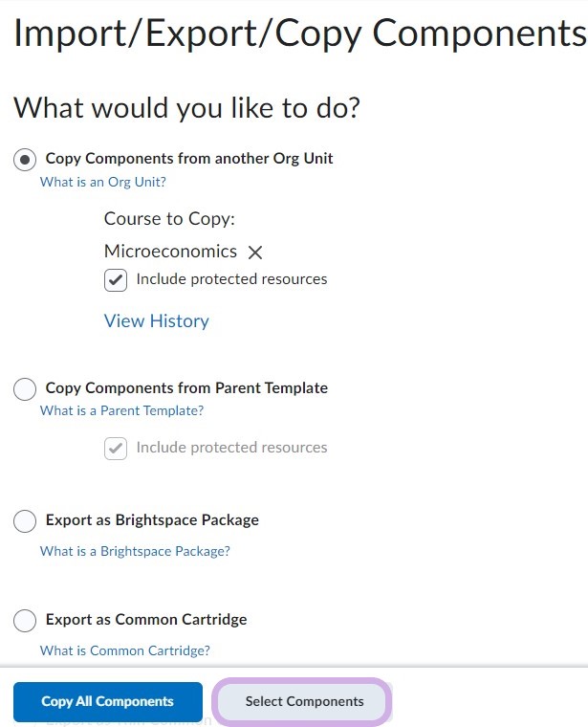Image resolution: width=588 pixels, height=727 pixels.
Task: Choose the Copy Components from Parent Template radio button
Action: click(26, 389)
